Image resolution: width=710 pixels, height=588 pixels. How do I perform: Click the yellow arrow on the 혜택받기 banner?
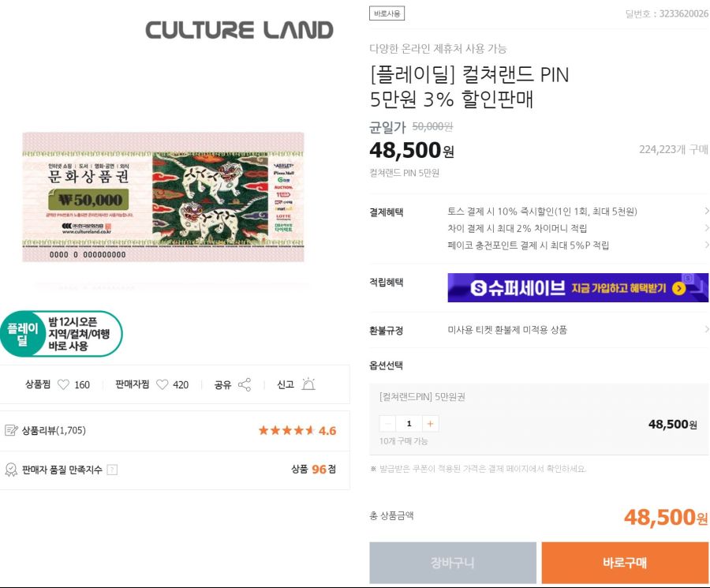(679, 289)
